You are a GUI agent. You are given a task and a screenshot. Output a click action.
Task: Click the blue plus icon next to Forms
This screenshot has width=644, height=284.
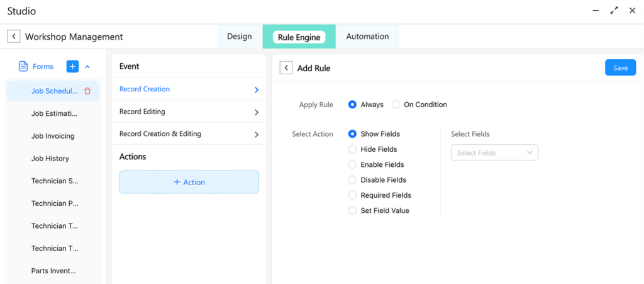tap(72, 67)
